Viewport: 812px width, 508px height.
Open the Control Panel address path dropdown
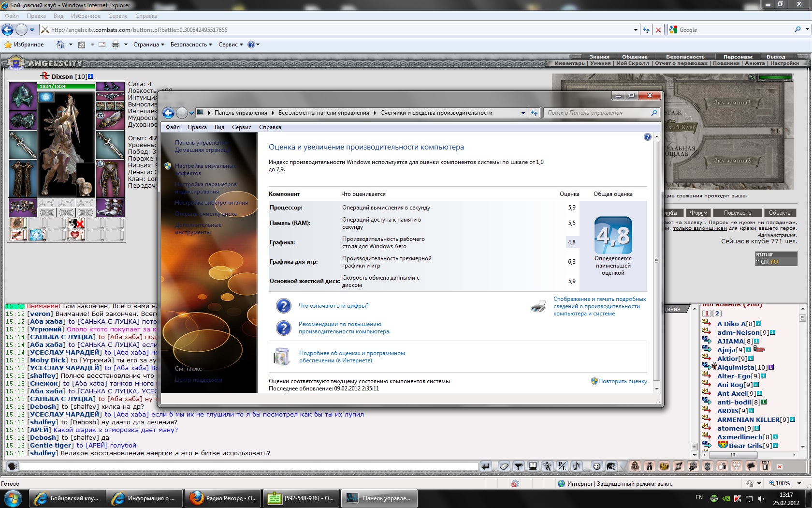523,113
